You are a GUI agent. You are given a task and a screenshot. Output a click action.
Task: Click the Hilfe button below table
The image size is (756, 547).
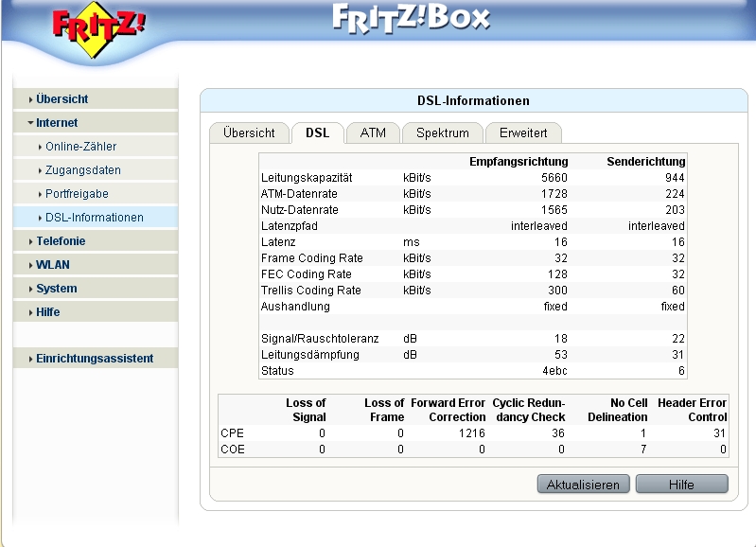pos(682,485)
